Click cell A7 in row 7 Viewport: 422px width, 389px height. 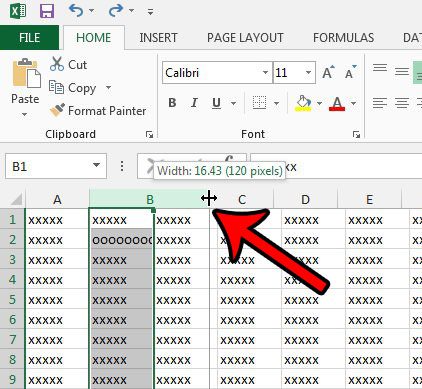57,340
